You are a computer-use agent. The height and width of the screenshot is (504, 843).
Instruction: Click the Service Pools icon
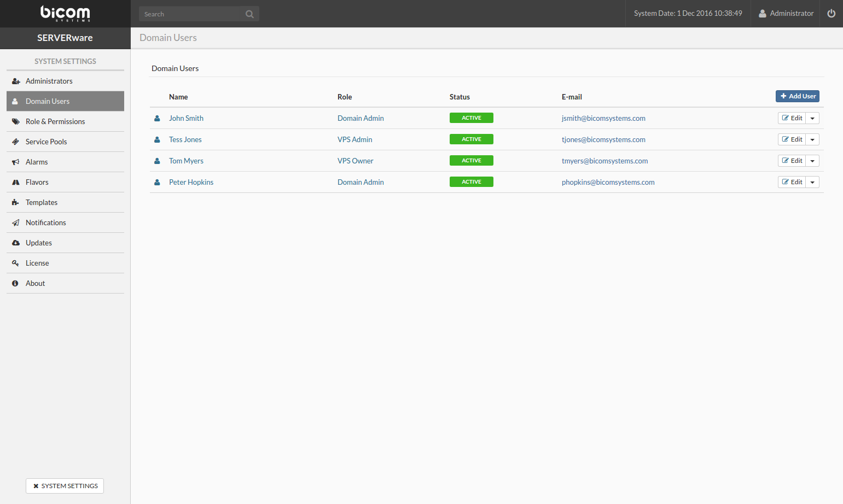tap(15, 142)
